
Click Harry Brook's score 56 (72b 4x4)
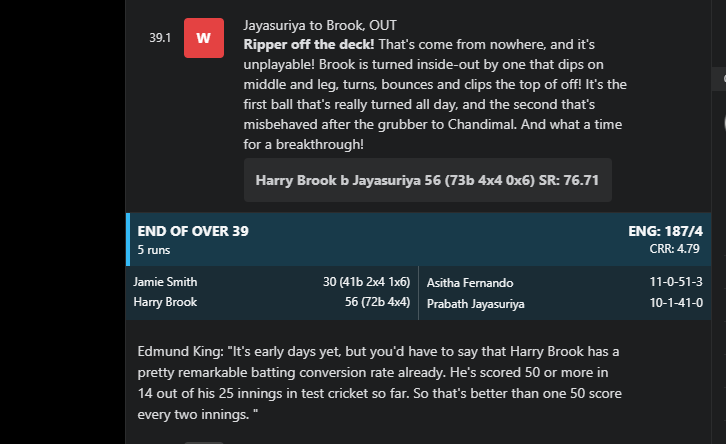tap(377, 302)
